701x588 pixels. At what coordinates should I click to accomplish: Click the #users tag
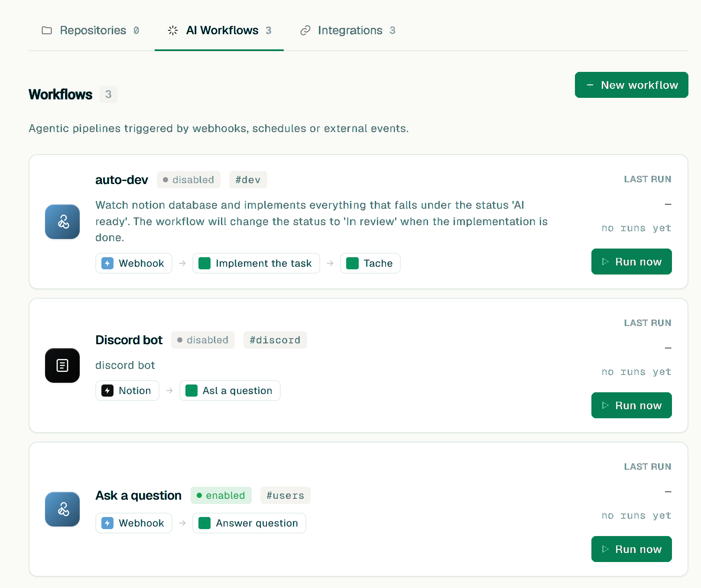point(286,495)
